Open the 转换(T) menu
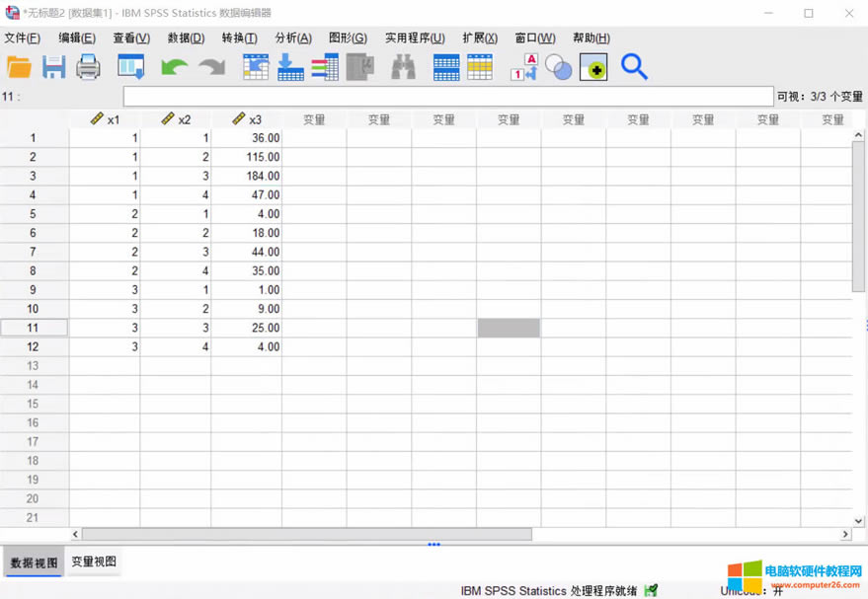The width and height of the screenshot is (868, 599). (239, 37)
